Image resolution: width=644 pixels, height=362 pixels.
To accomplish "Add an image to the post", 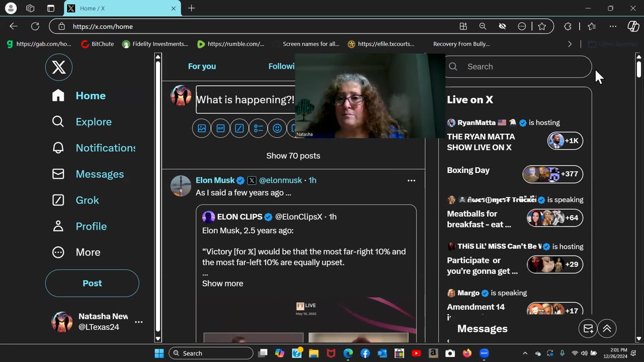I will 202,128.
